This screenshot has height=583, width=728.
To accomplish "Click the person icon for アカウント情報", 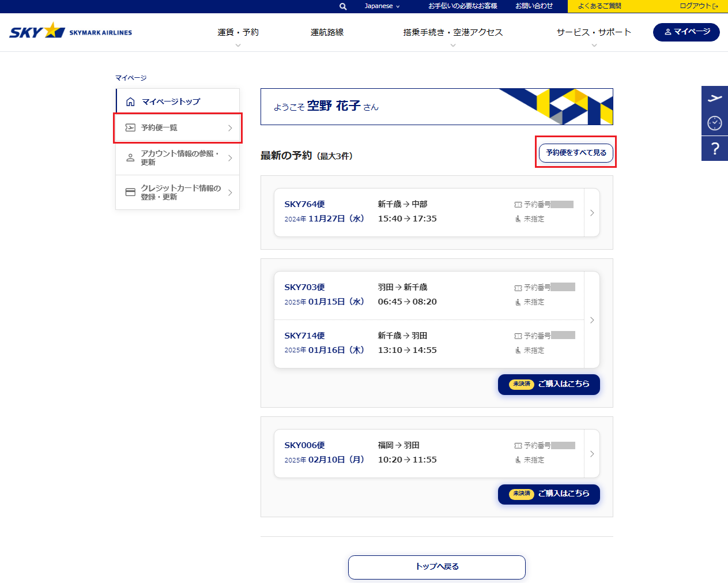I will 130,157.
